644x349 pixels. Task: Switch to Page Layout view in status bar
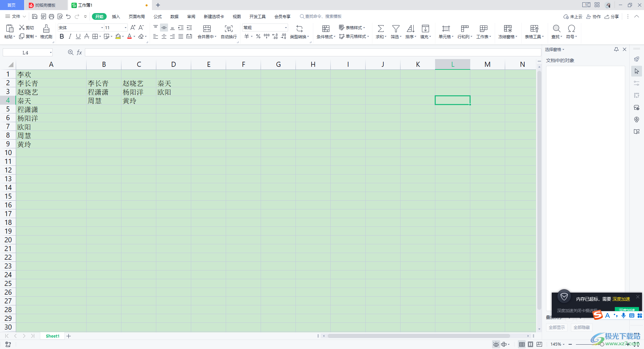(x=530, y=344)
